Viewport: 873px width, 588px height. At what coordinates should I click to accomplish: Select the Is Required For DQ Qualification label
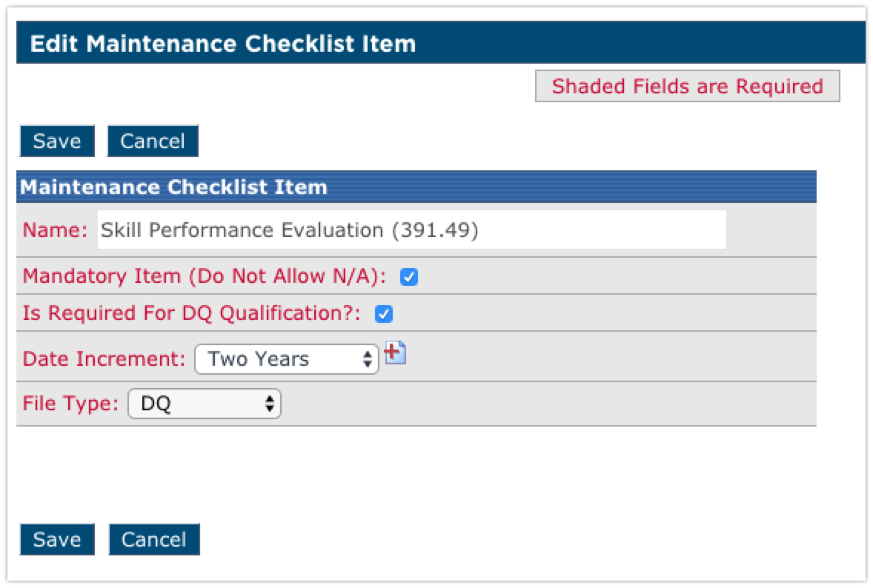pyautogui.click(x=191, y=313)
